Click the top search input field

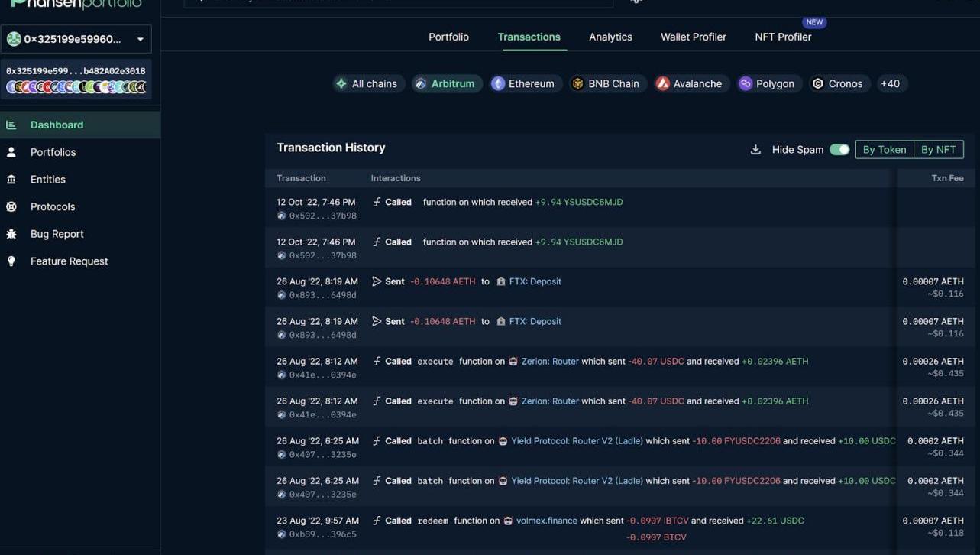point(397,2)
